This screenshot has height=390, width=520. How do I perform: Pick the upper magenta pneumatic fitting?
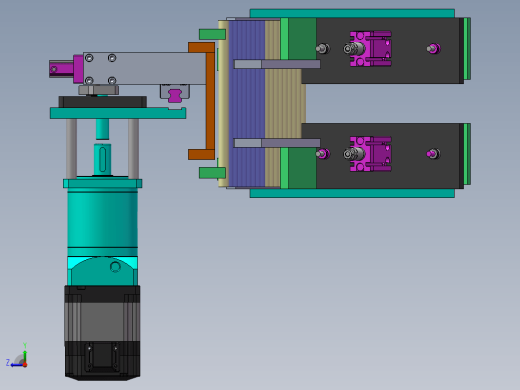pyautogui.click(x=371, y=49)
